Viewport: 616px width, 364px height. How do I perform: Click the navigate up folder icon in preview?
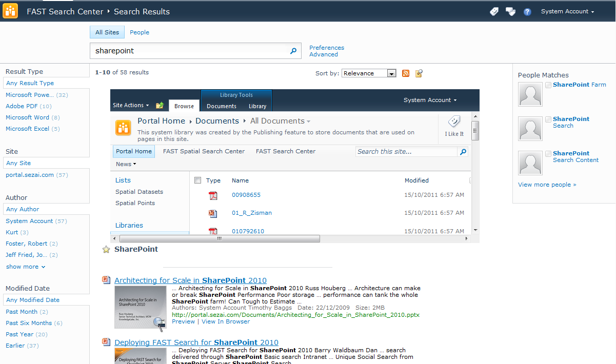(x=160, y=105)
